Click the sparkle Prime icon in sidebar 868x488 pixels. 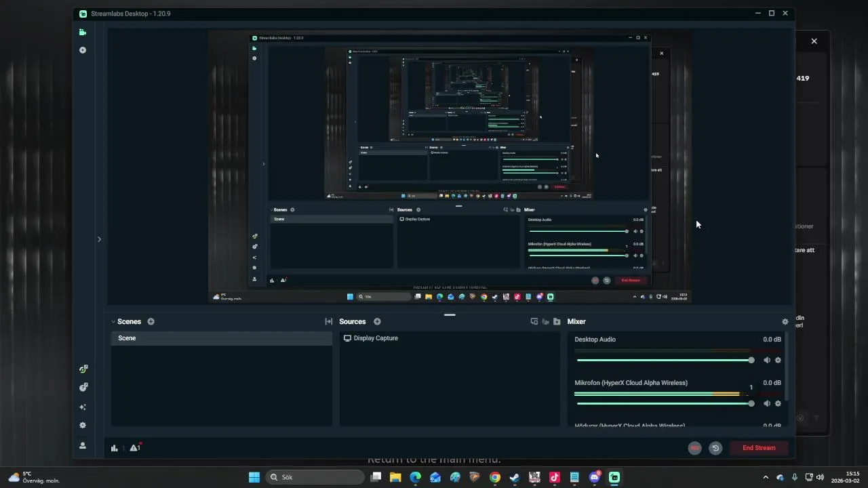(x=83, y=407)
